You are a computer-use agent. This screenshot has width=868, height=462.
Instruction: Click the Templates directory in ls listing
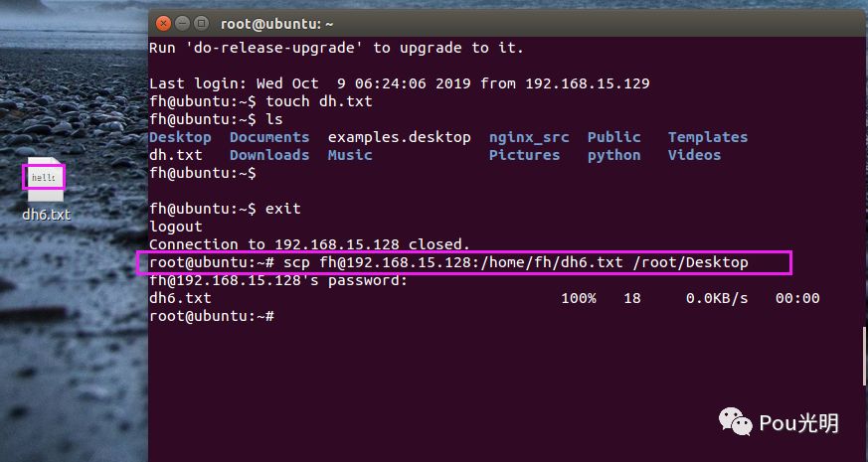click(707, 137)
